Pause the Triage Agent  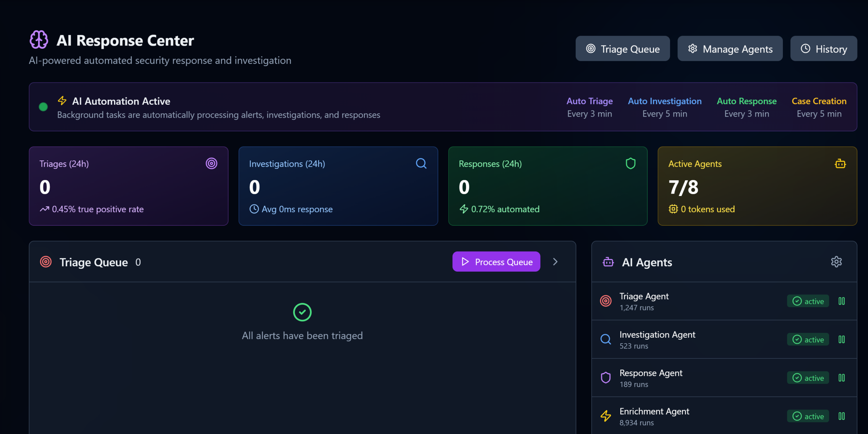tap(842, 301)
